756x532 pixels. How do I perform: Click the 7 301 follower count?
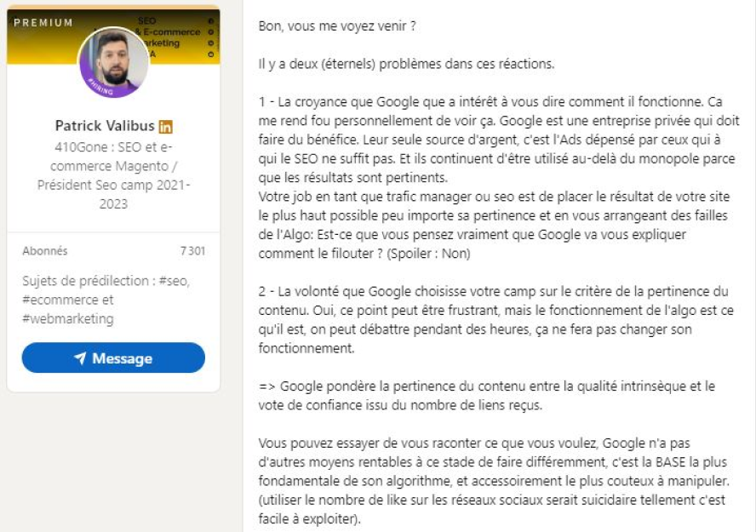point(192,250)
